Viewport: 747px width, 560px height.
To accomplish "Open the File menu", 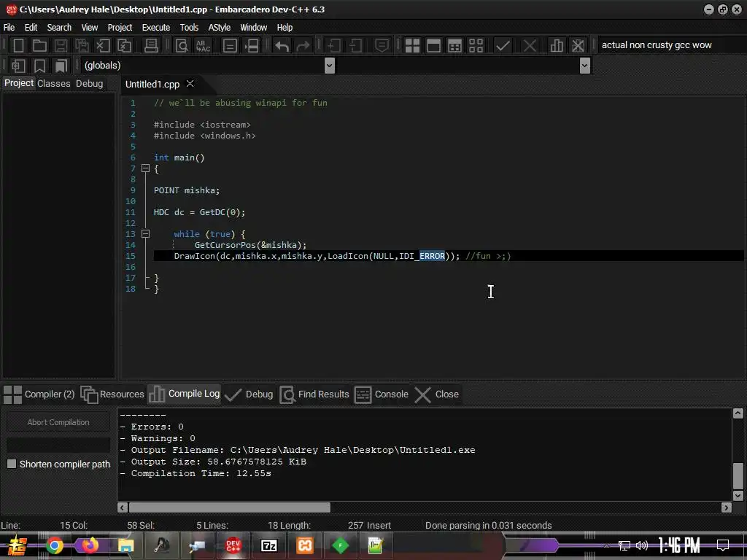I will (9, 27).
